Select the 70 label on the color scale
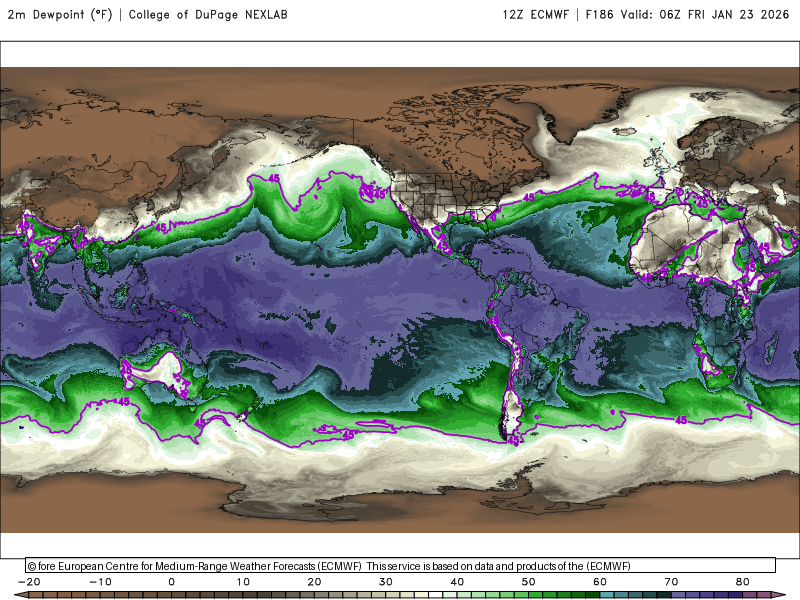The width and height of the screenshot is (800, 600). (x=671, y=582)
